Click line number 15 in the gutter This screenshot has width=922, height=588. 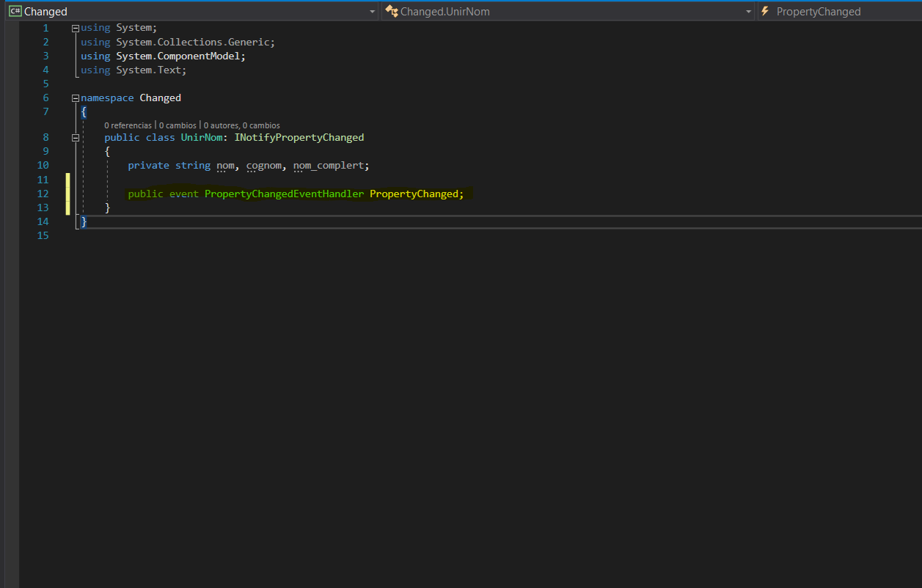point(43,236)
